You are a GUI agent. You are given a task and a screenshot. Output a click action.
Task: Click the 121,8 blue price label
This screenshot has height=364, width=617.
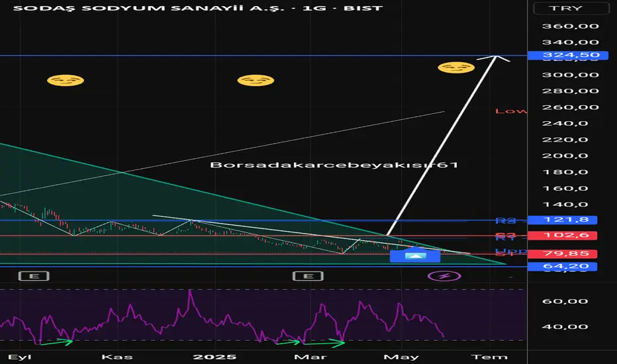click(x=562, y=220)
